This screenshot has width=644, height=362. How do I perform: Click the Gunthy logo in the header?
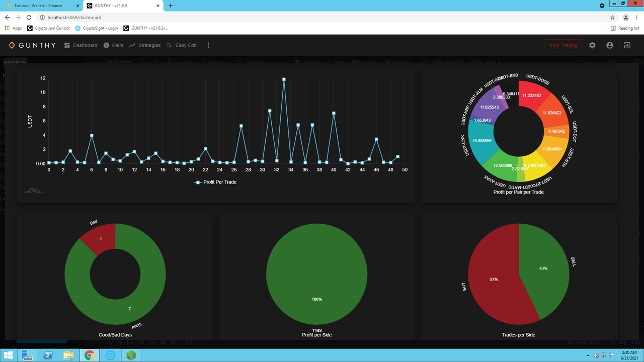click(32, 45)
